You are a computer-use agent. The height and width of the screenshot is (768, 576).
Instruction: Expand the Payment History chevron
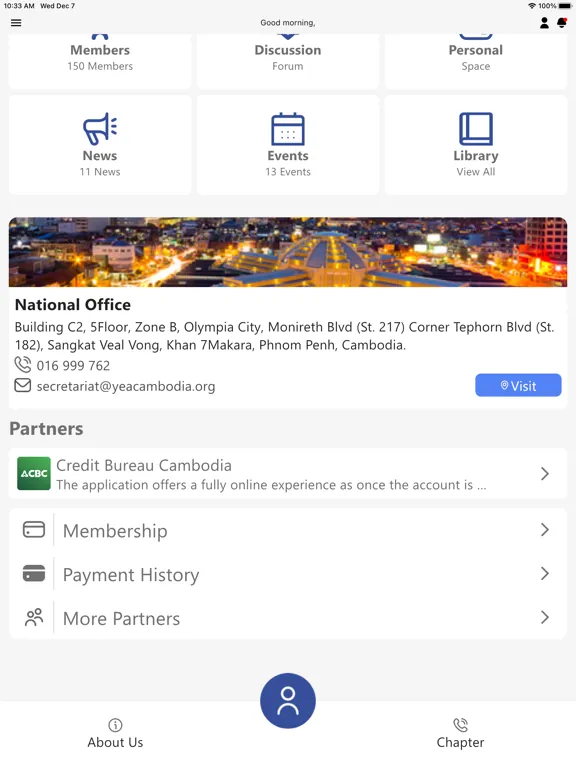[545, 573]
